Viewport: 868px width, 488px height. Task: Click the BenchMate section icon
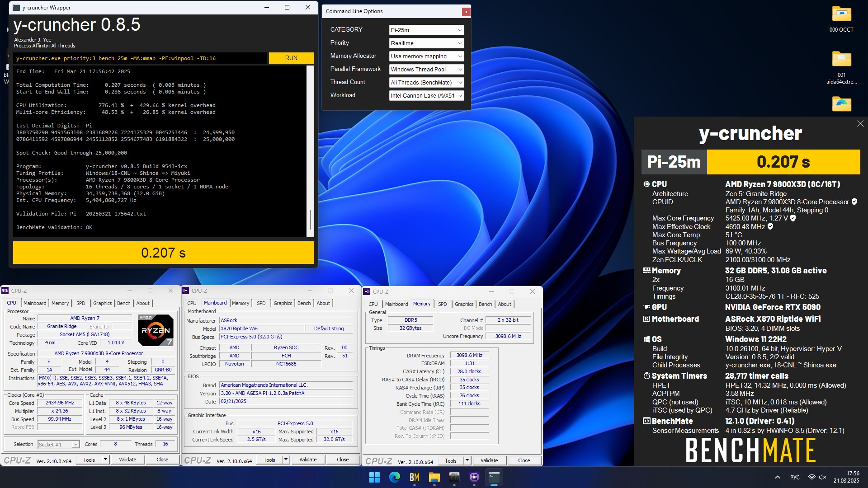[x=646, y=421]
